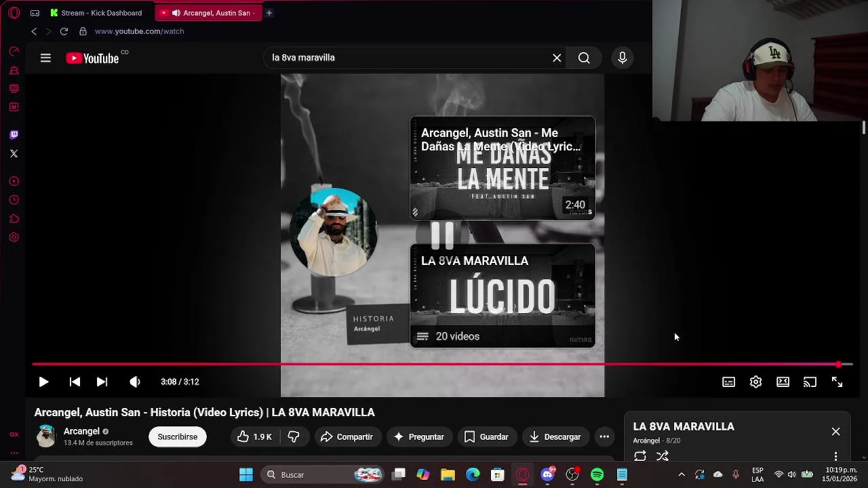
Task: Show hidden system tray icons chevron
Action: tap(682, 475)
